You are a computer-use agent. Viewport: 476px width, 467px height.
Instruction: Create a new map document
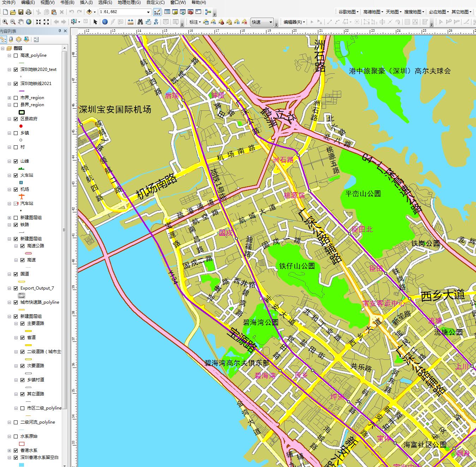[5, 12]
